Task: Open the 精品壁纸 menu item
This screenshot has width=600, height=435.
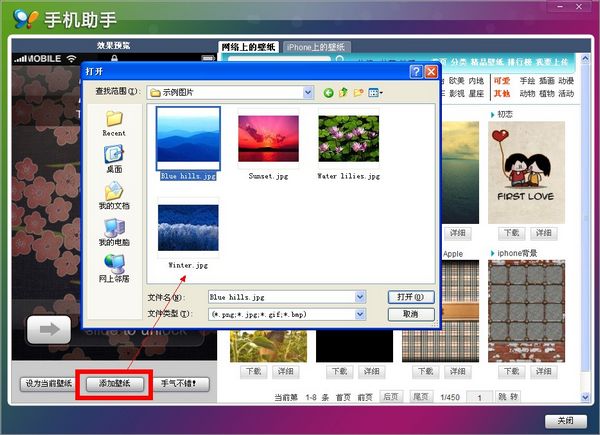Action: click(x=487, y=62)
